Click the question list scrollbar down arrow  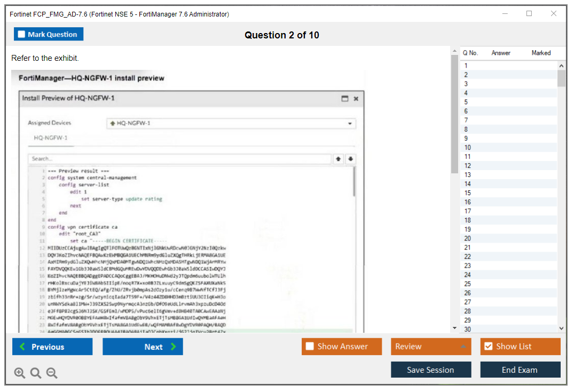561,328
